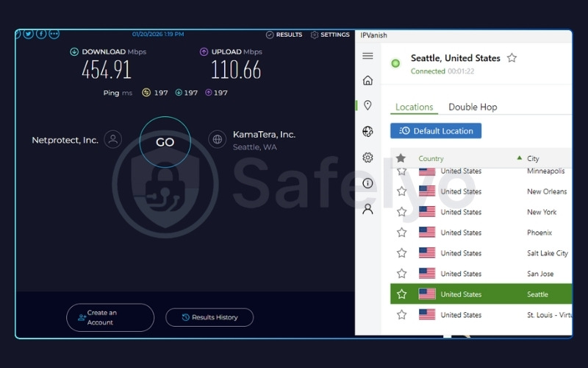Start a new test with the GO button
The height and width of the screenshot is (368, 588).
tap(165, 142)
